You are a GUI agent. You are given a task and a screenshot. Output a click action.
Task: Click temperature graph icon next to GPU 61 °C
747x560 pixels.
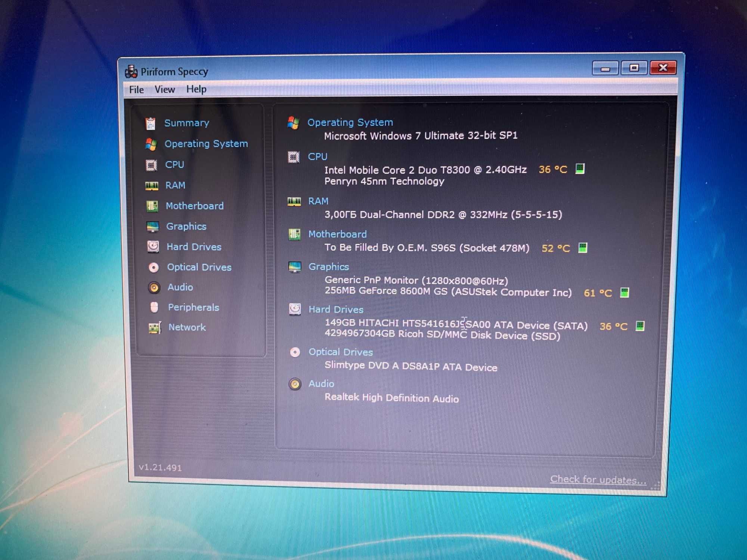tap(624, 292)
